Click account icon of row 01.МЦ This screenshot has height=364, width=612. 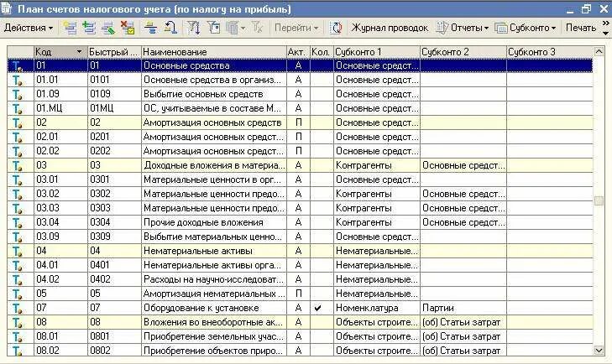point(17,108)
